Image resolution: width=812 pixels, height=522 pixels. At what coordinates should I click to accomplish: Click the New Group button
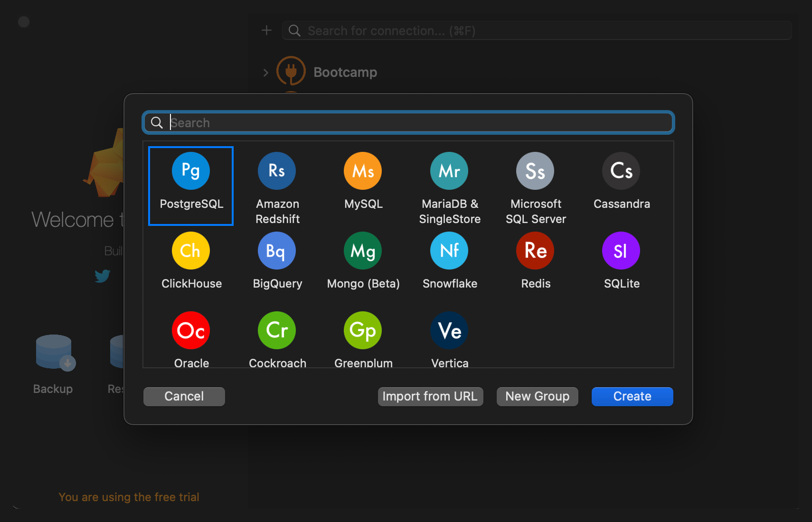pyautogui.click(x=537, y=397)
